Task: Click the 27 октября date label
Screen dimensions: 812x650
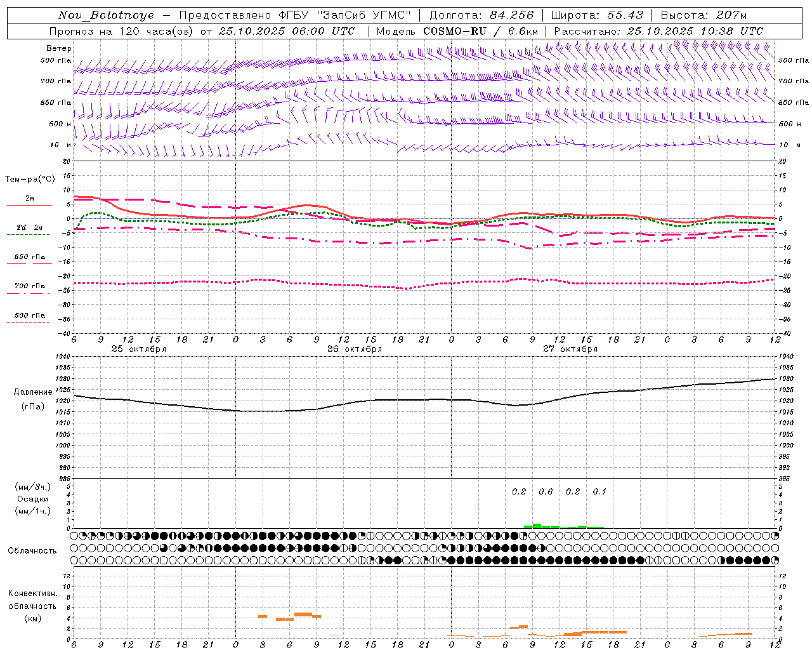Action: tap(570, 349)
